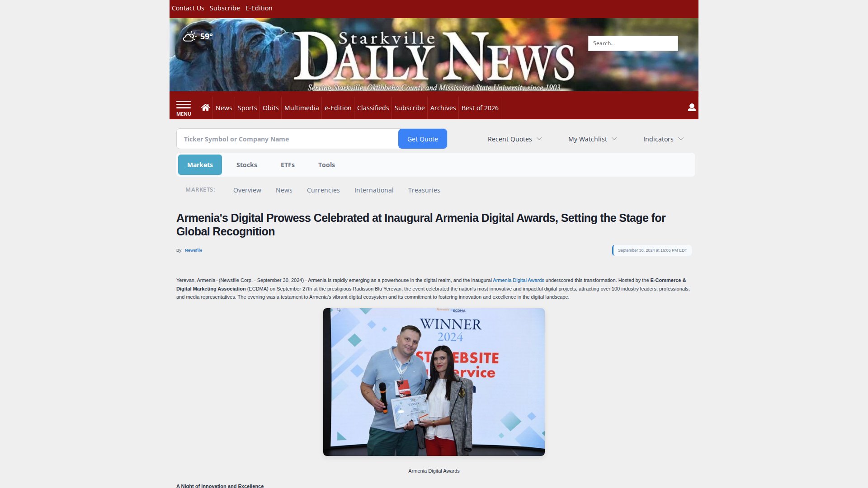The width and height of the screenshot is (868, 488).
Task: Switch to the ETFs tab
Action: (288, 164)
